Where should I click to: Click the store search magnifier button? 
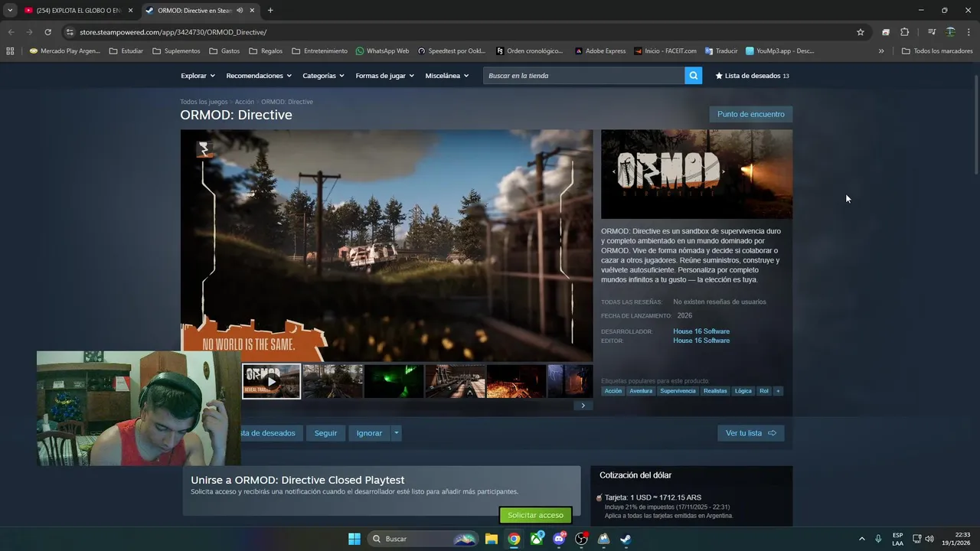(693, 76)
